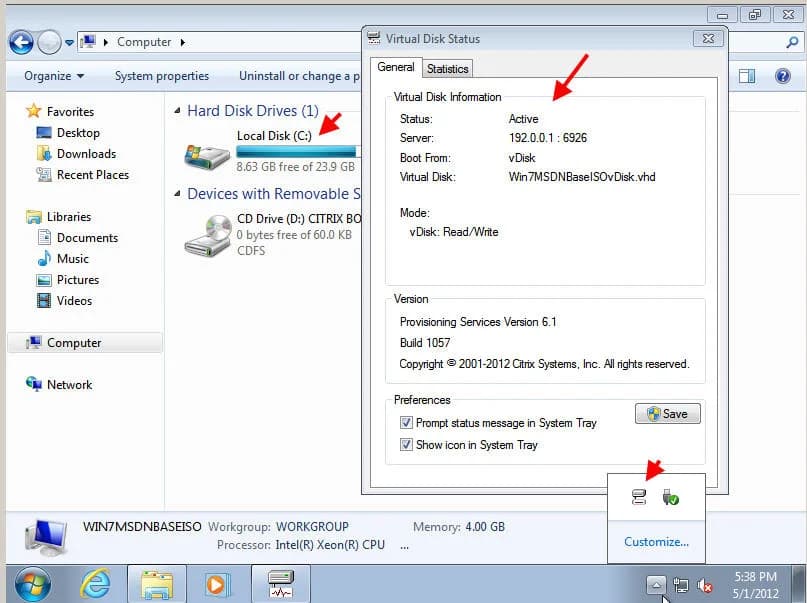Screen dimensions: 807x603
Task: Click the Show desktop strip
Action: coord(799,584)
